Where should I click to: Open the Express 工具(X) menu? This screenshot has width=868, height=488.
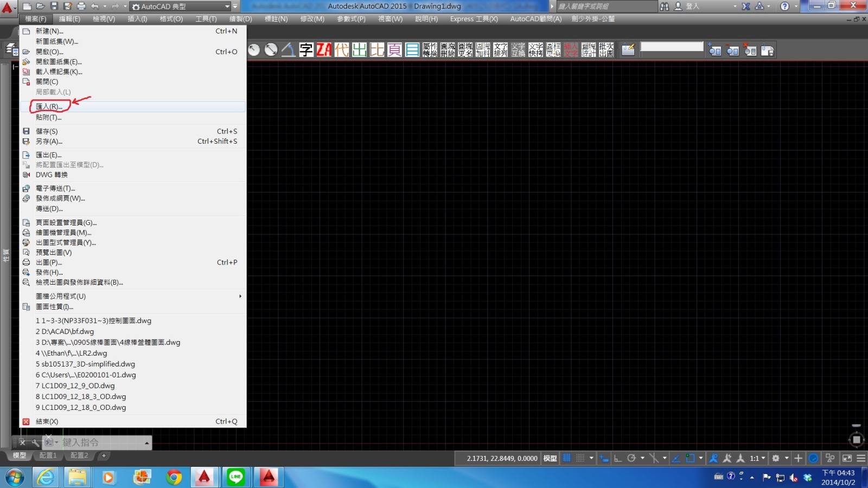pos(474,19)
